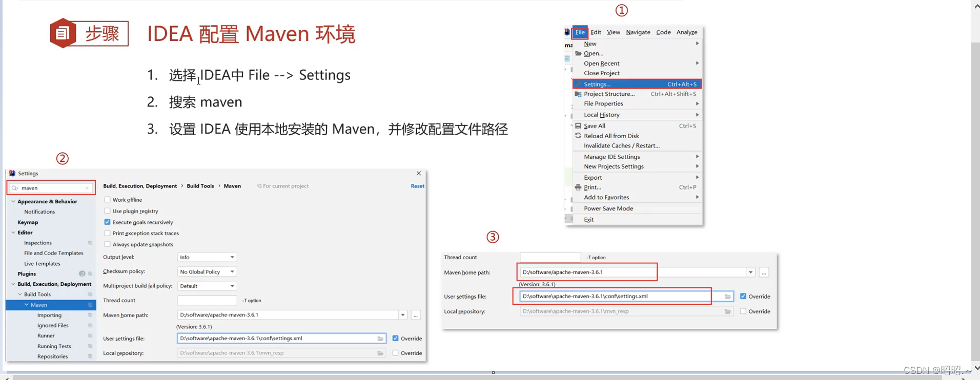This screenshot has width=980, height=380.
Task: Close the Settings dialog with X
Action: point(419,174)
